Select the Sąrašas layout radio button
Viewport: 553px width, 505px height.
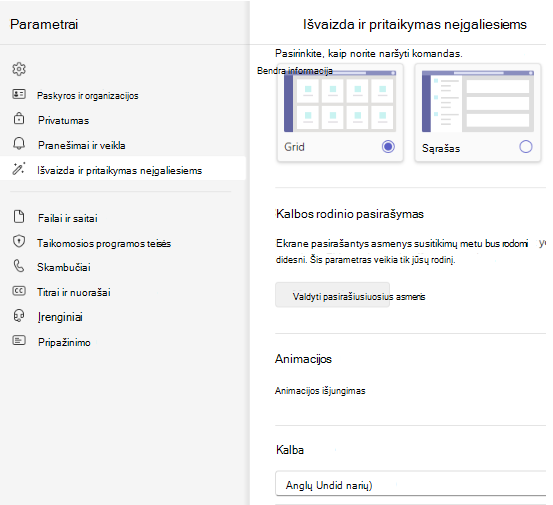[x=525, y=146]
